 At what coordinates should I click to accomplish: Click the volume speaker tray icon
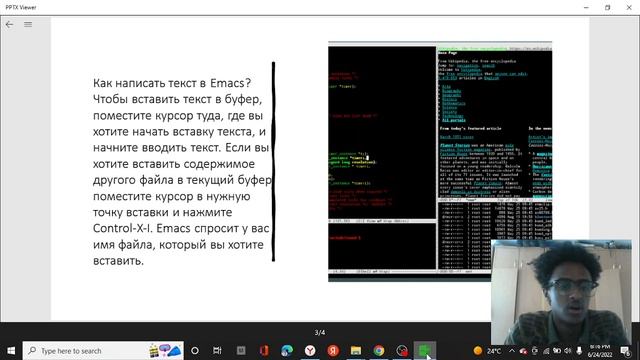pos(568,351)
